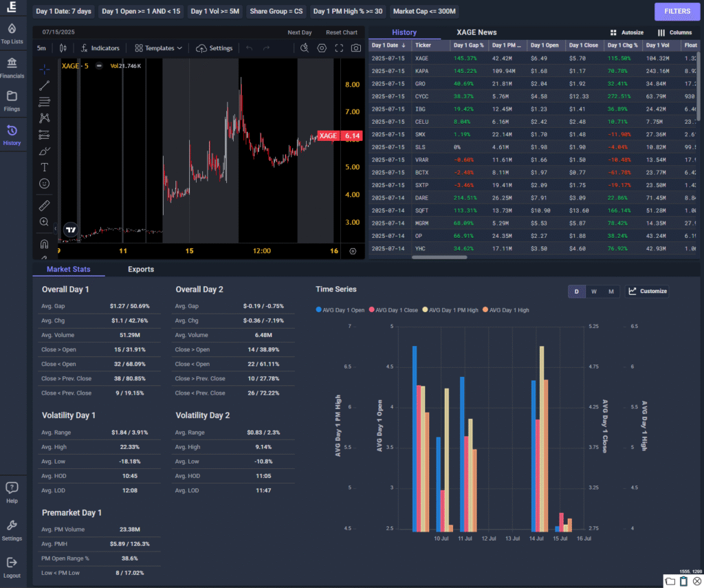704x588 pixels.
Task: Open the Exports tab in Market Stats
Action: [140, 269]
